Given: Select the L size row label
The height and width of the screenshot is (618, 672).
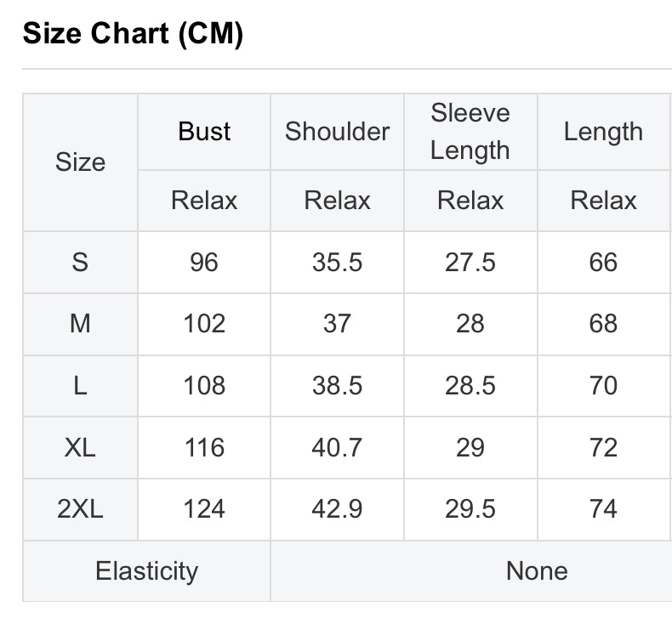Looking at the screenshot, I should (x=80, y=385).
